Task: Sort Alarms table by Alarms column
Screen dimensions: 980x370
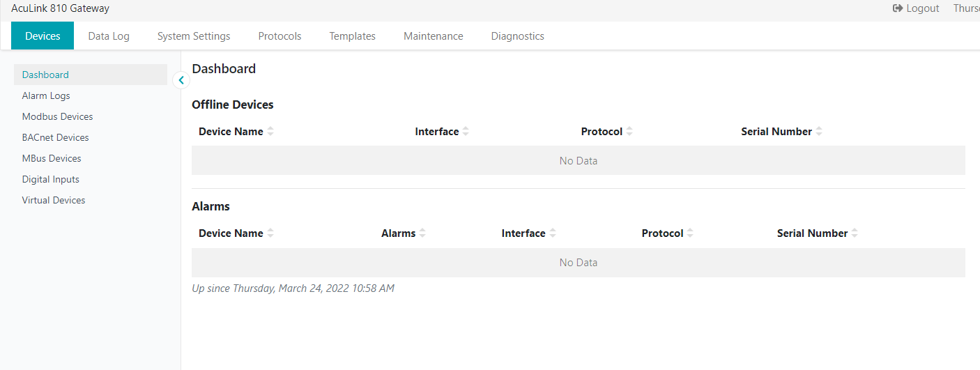Action: click(x=422, y=233)
